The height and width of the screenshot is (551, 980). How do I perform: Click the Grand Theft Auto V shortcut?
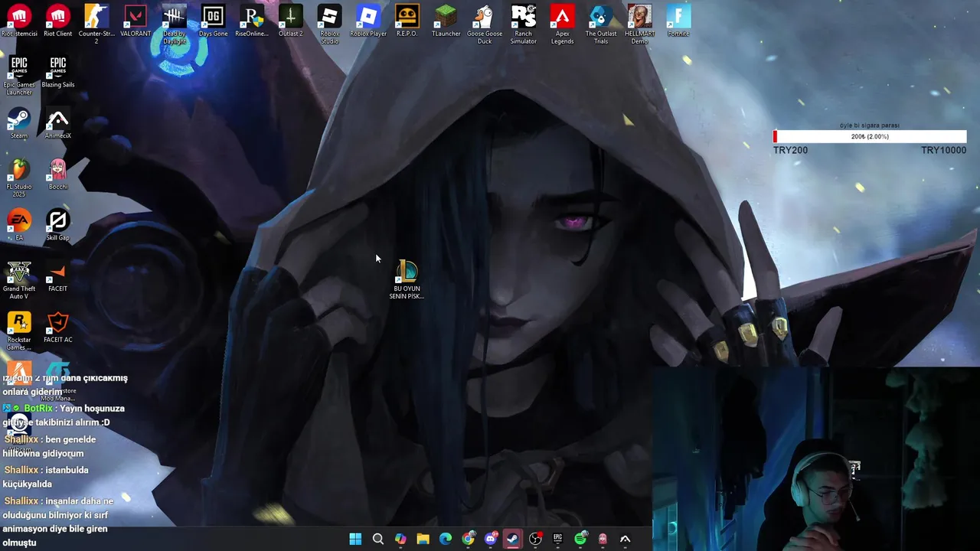19,280
